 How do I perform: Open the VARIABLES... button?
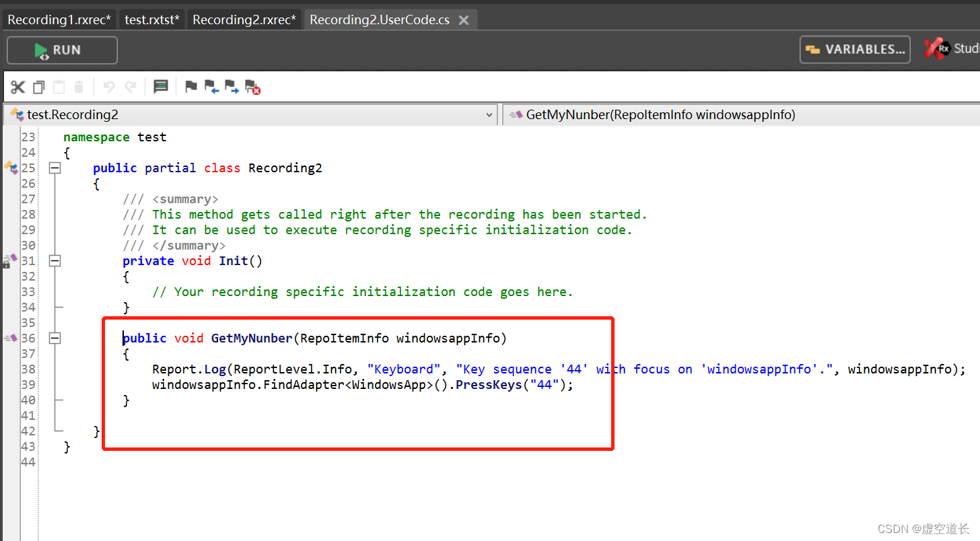pyautogui.click(x=855, y=49)
